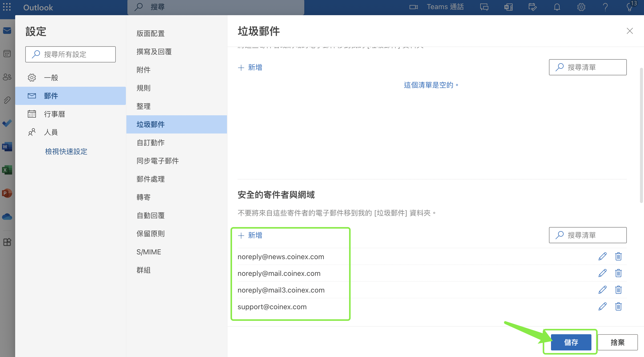
Task: Launch Excel from the left rail
Action: [7, 170]
